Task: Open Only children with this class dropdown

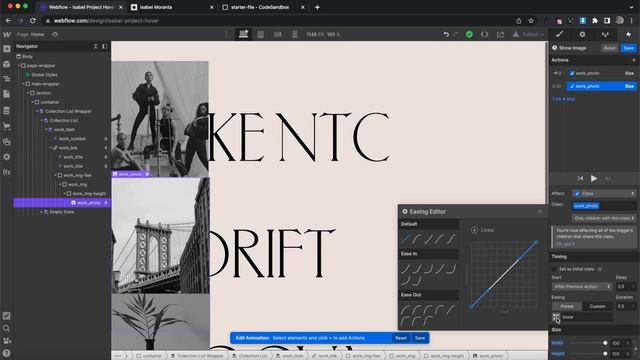Action: 604,218
